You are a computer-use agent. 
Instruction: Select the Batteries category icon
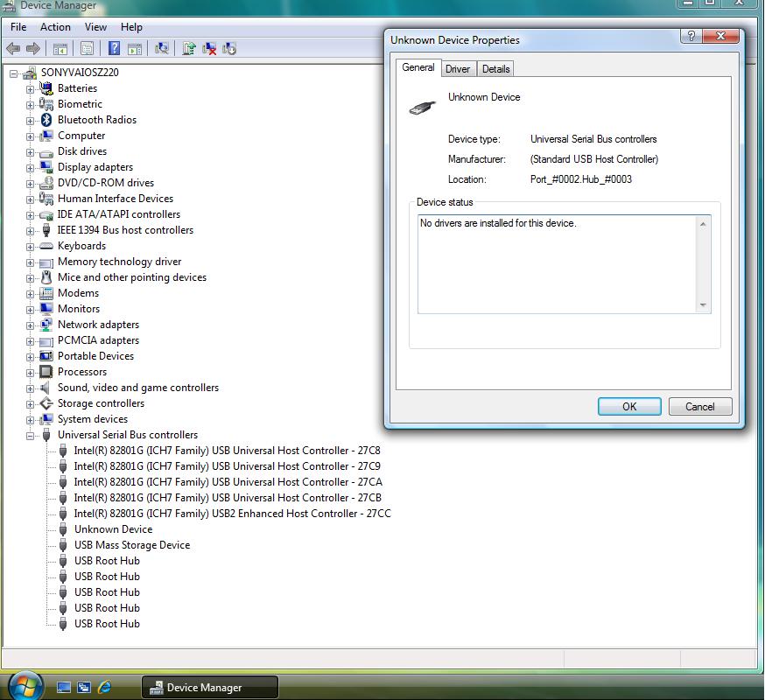tap(46, 88)
